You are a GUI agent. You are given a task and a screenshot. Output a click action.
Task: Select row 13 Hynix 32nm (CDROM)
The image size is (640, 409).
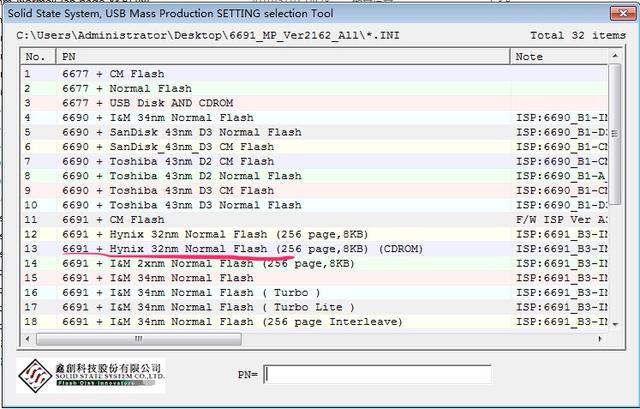point(314,249)
